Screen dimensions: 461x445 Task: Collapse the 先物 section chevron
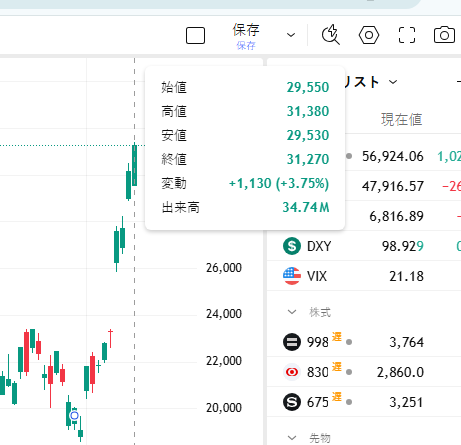[x=292, y=438]
